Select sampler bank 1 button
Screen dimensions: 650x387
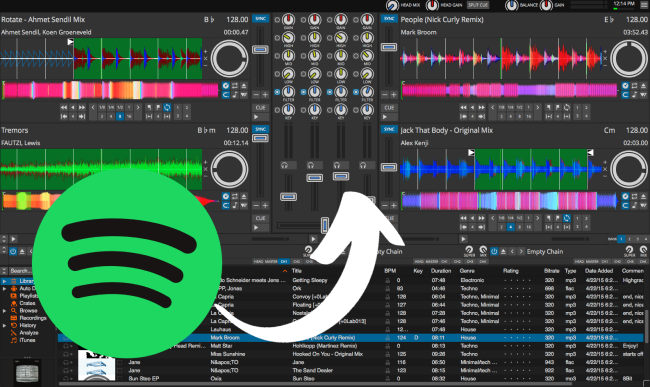click(621, 239)
